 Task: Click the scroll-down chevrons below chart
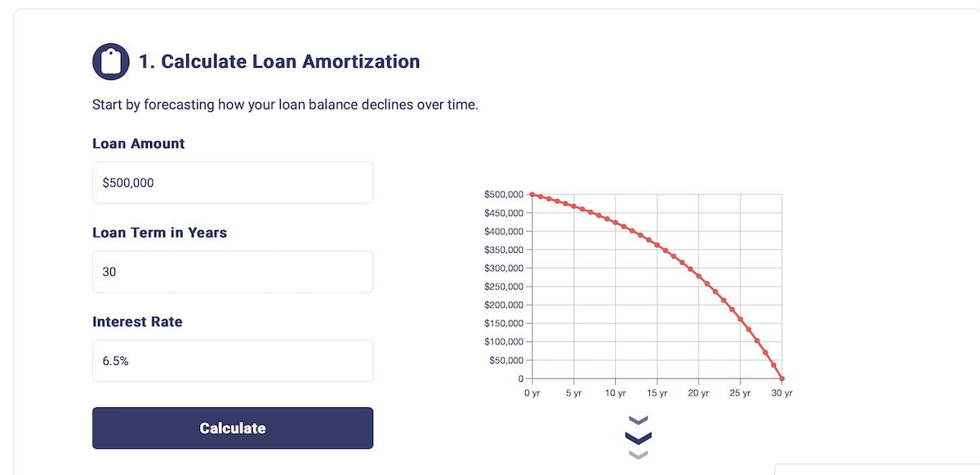[x=639, y=437]
